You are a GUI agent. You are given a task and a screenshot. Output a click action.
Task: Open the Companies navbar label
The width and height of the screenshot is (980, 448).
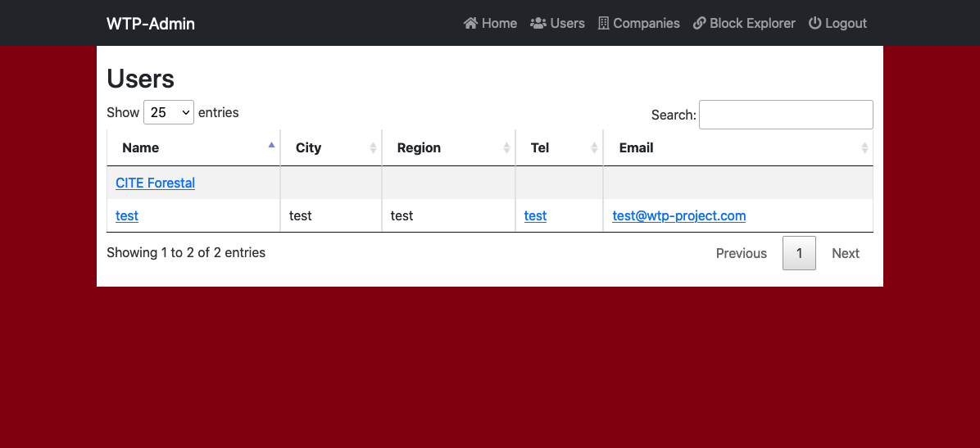647,23
